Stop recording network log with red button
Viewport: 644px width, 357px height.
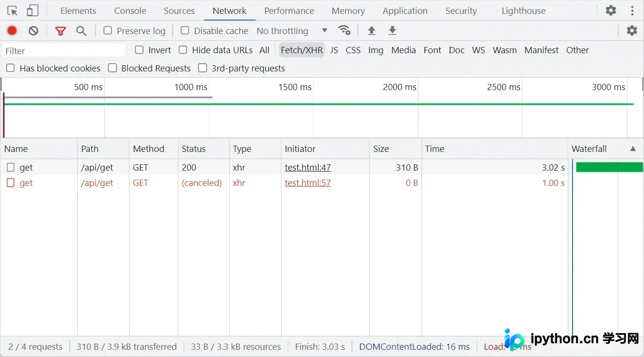pos(12,31)
